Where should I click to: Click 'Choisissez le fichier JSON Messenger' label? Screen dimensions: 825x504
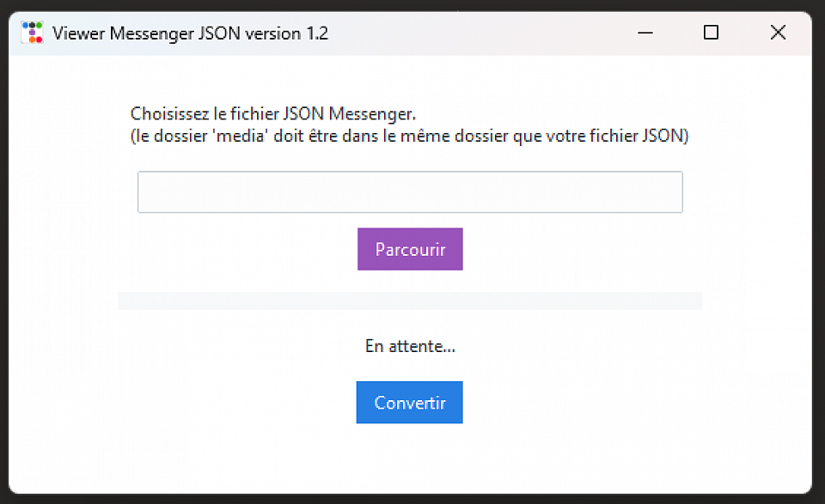273,113
